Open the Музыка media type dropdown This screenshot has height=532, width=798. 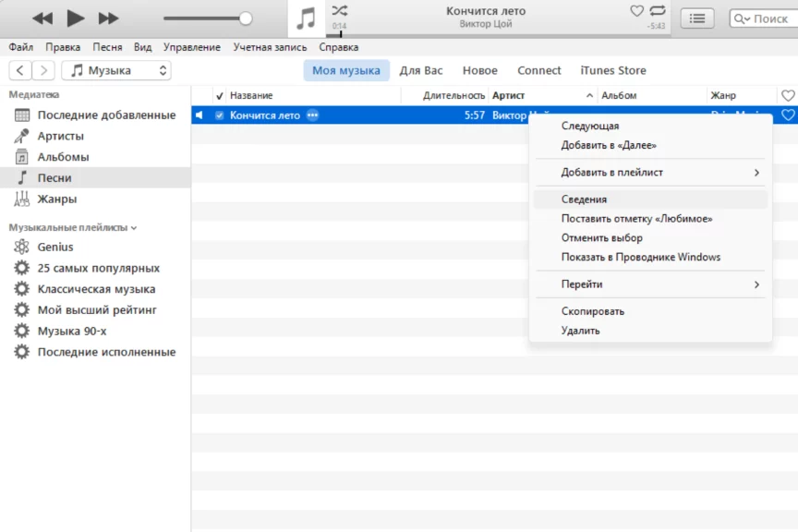tap(116, 70)
